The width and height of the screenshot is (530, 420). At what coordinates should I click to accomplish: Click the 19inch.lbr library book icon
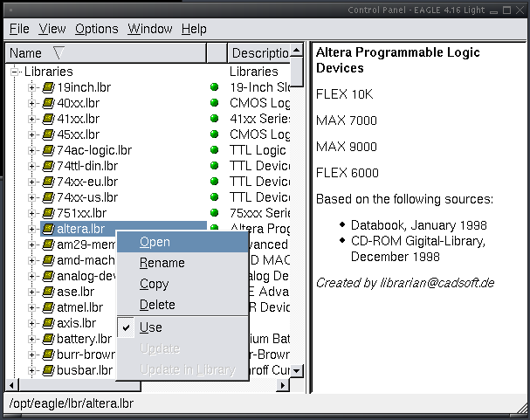pyautogui.click(x=48, y=87)
